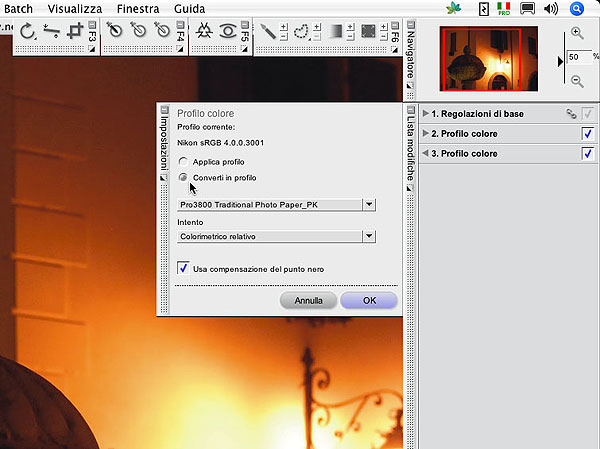Viewport: 600px width, 449px height.
Task: Toggle Usa compensazione del punto nero
Action: pos(183,268)
